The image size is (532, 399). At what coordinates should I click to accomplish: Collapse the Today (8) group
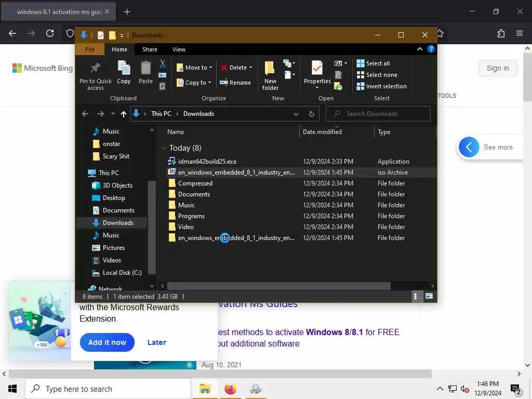[x=164, y=148]
